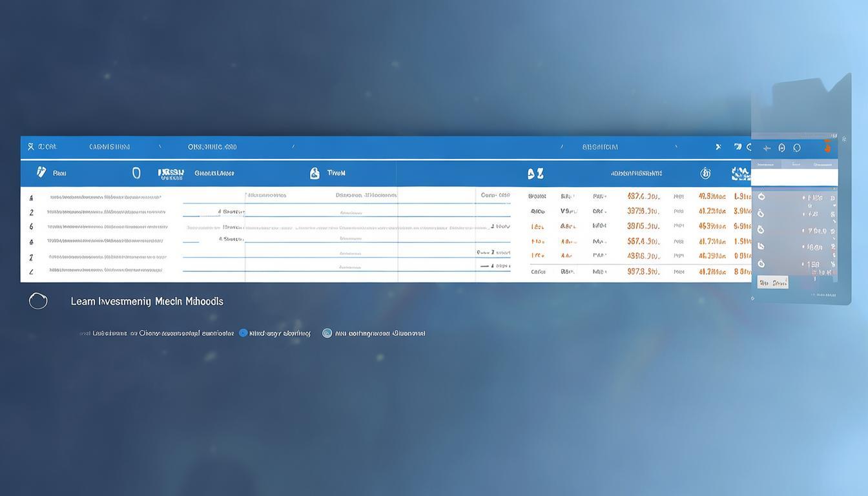Click the large circle icon beside Learn Investmenig

click(38, 300)
